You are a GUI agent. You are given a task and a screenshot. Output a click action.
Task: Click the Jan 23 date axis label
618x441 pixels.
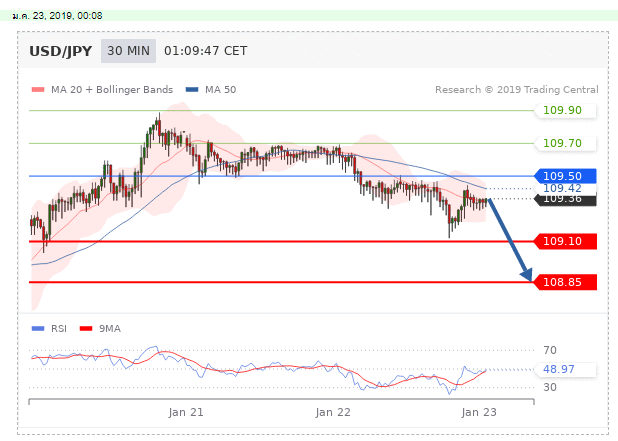pos(479,412)
